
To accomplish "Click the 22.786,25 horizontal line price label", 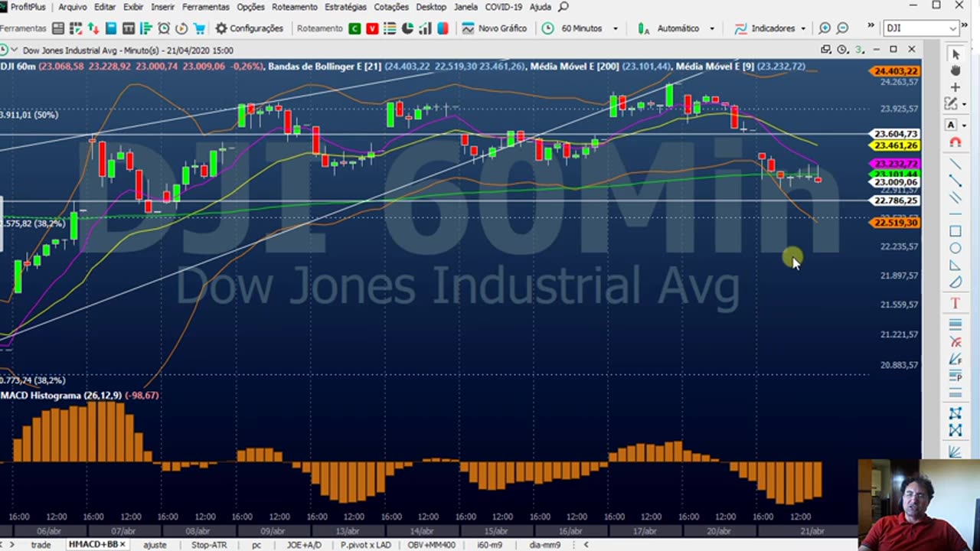I will tap(895, 201).
